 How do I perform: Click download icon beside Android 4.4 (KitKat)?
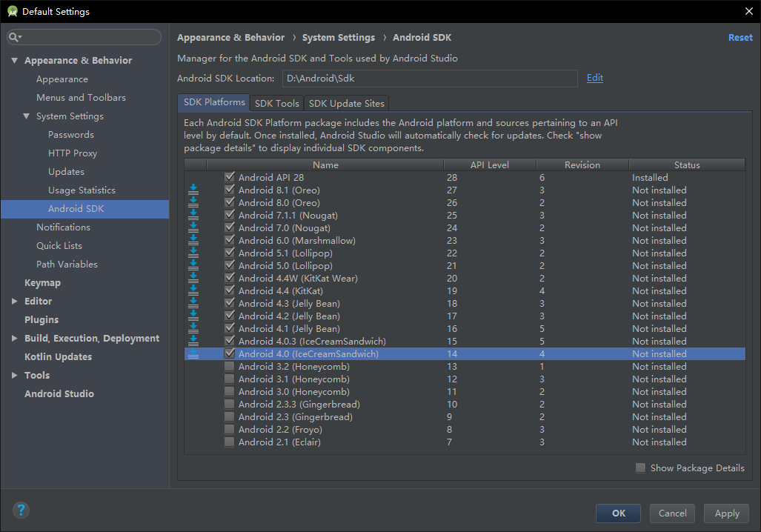pyautogui.click(x=193, y=291)
